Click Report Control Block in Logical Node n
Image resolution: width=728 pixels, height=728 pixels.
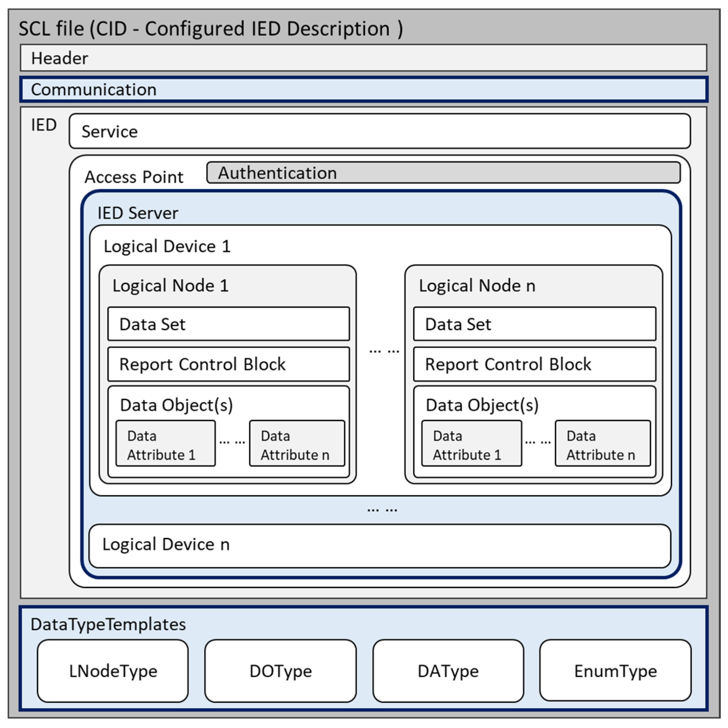(x=534, y=364)
